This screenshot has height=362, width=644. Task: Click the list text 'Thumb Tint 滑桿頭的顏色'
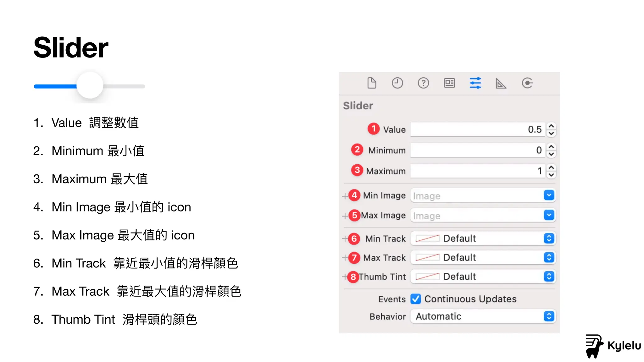(125, 320)
